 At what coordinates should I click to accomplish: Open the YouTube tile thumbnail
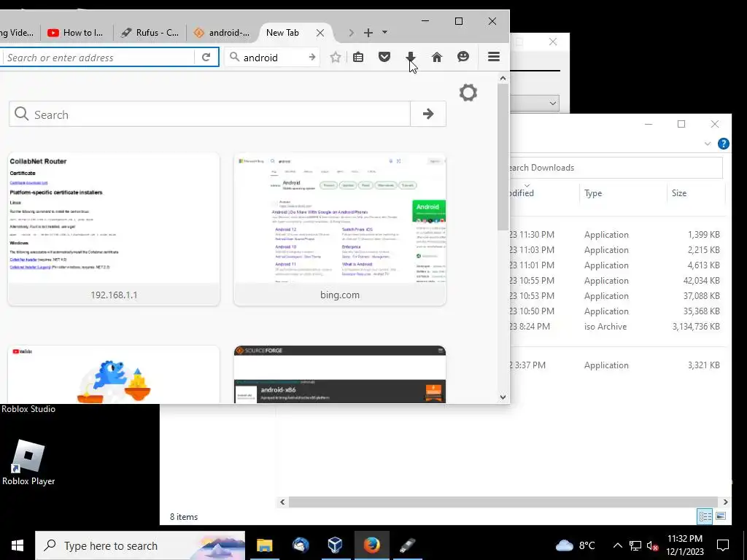tap(114, 374)
